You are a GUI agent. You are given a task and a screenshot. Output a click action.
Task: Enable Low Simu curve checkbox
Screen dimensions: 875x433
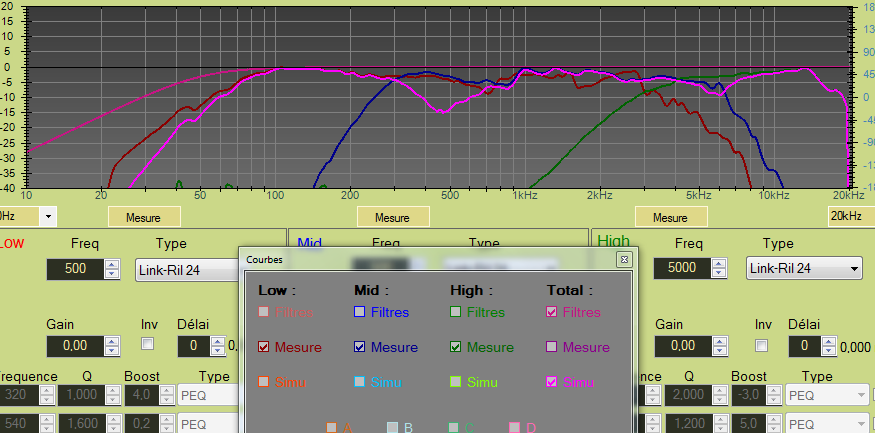click(x=264, y=382)
